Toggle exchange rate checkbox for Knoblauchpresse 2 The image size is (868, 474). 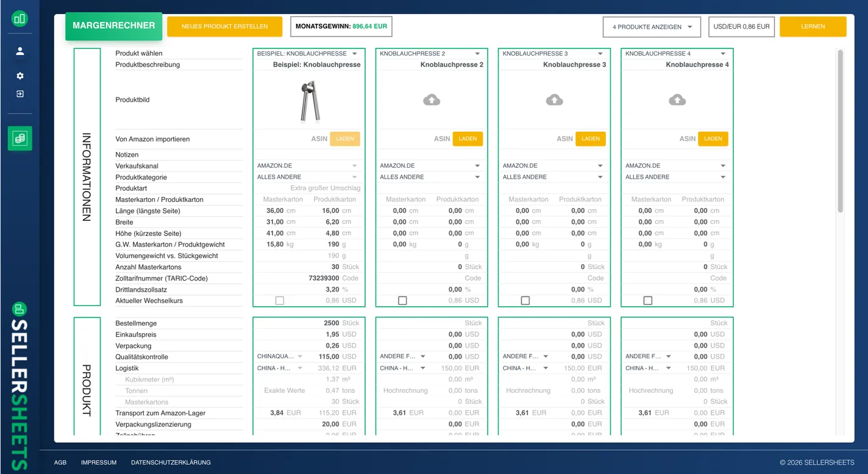(402, 301)
